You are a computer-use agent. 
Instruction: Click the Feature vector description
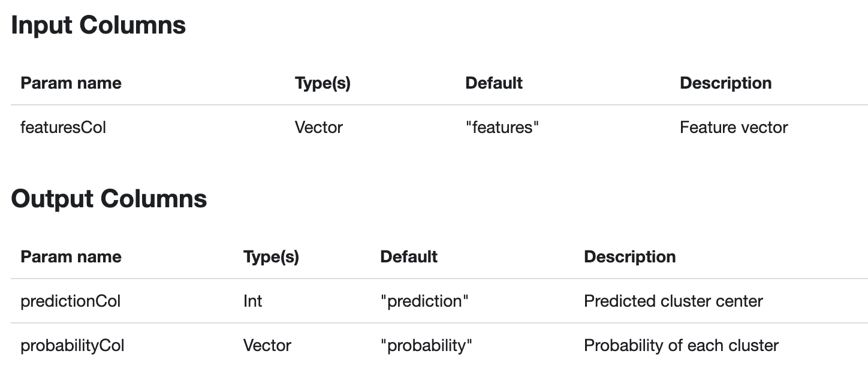(734, 127)
